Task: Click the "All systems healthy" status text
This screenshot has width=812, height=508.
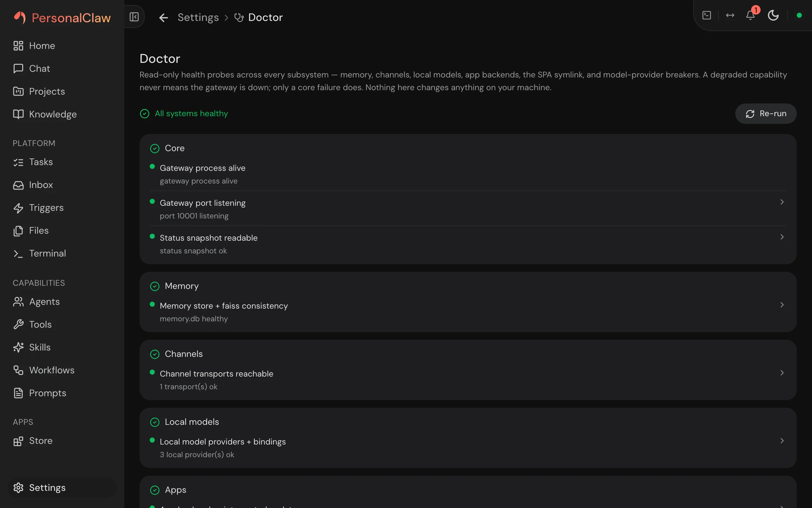Action: (191, 114)
